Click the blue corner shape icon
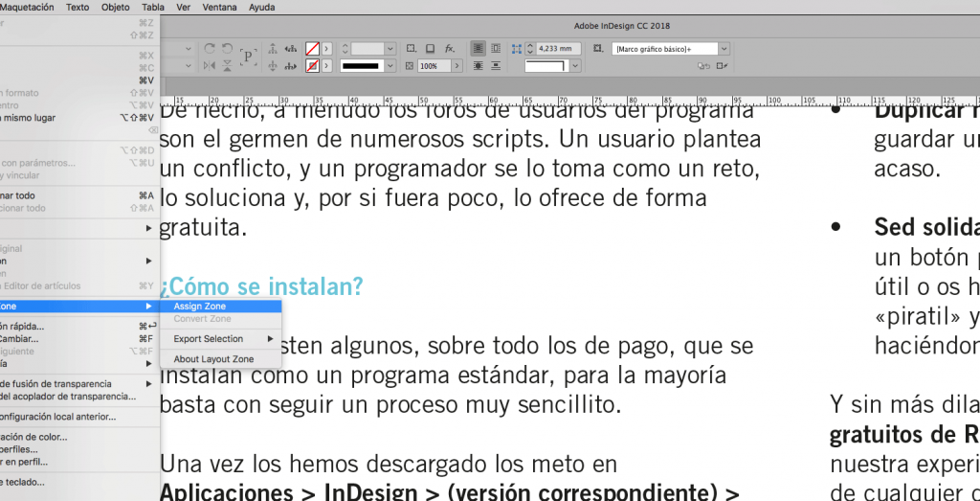 pyautogui.click(x=517, y=48)
